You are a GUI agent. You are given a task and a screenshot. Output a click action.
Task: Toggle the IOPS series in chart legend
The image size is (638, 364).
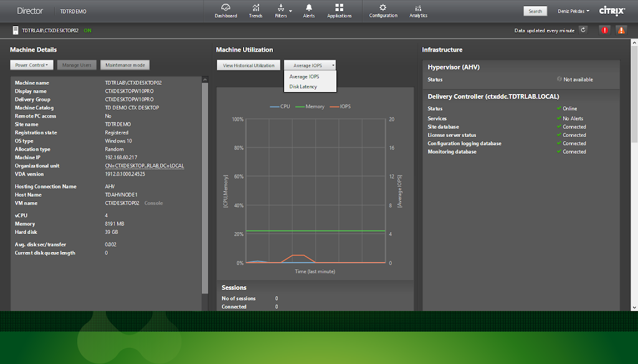point(340,106)
